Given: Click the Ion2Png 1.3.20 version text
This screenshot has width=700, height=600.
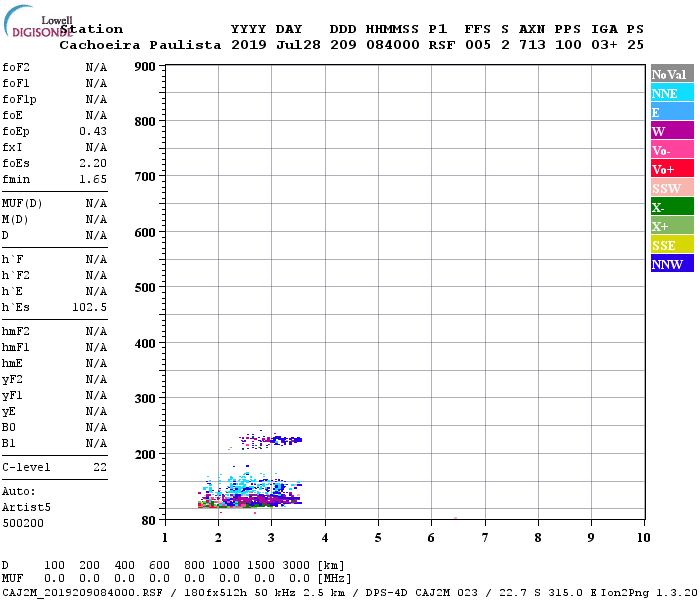Looking at the screenshot, I should point(649,592).
